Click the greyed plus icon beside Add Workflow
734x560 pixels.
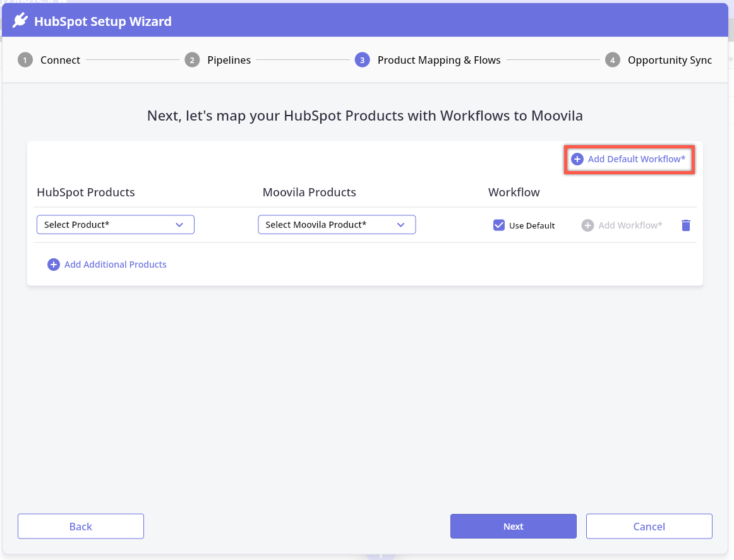click(x=587, y=225)
